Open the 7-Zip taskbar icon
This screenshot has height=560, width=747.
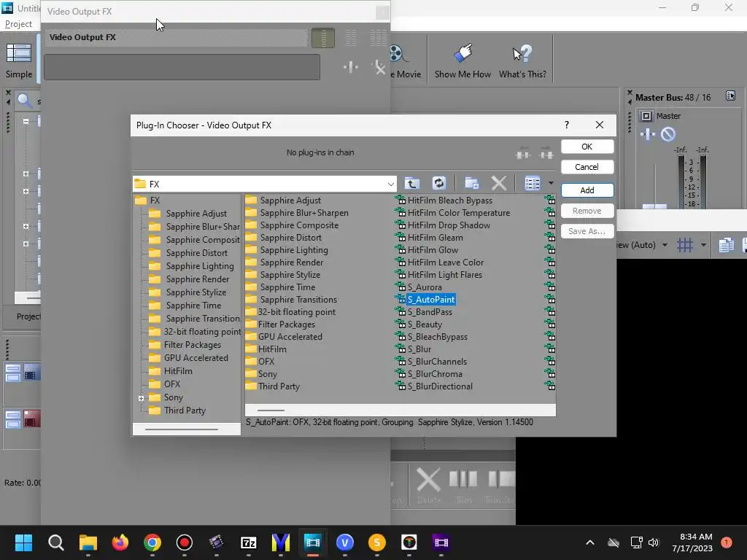pyautogui.click(x=249, y=542)
